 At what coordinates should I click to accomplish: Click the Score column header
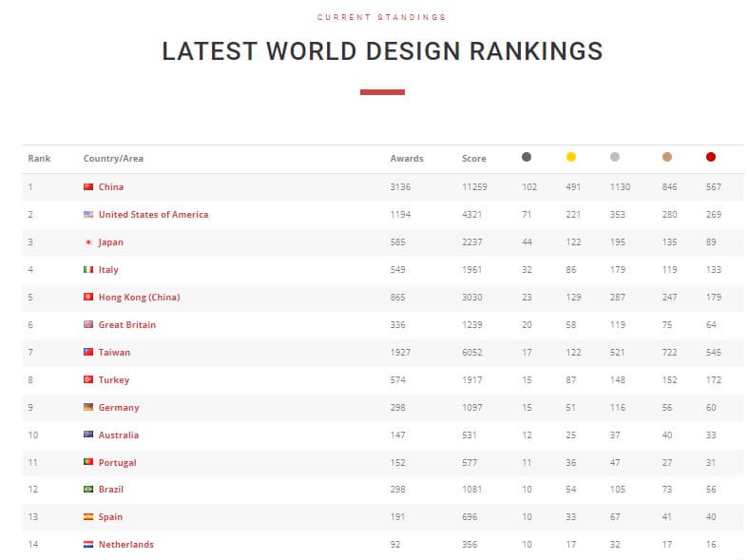click(473, 159)
